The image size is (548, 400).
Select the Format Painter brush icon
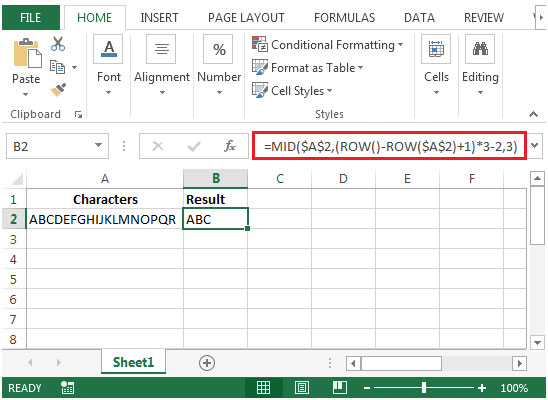[58, 90]
